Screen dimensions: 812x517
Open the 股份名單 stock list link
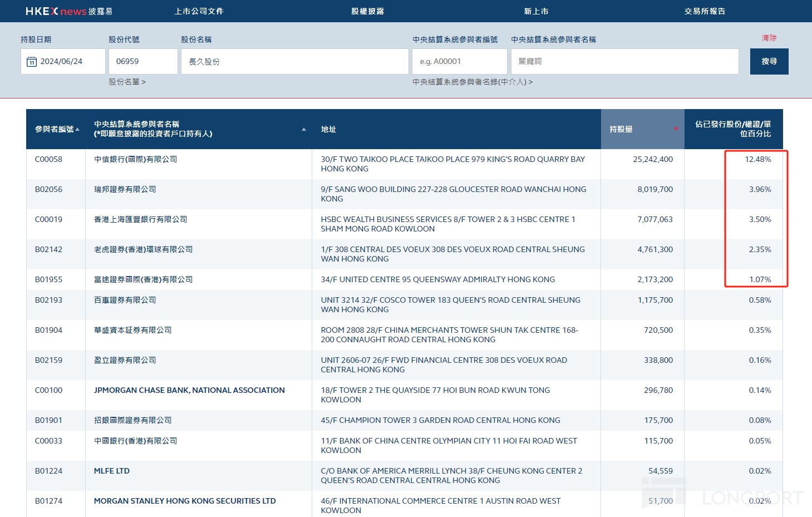pyautogui.click(x=127, y=82)
